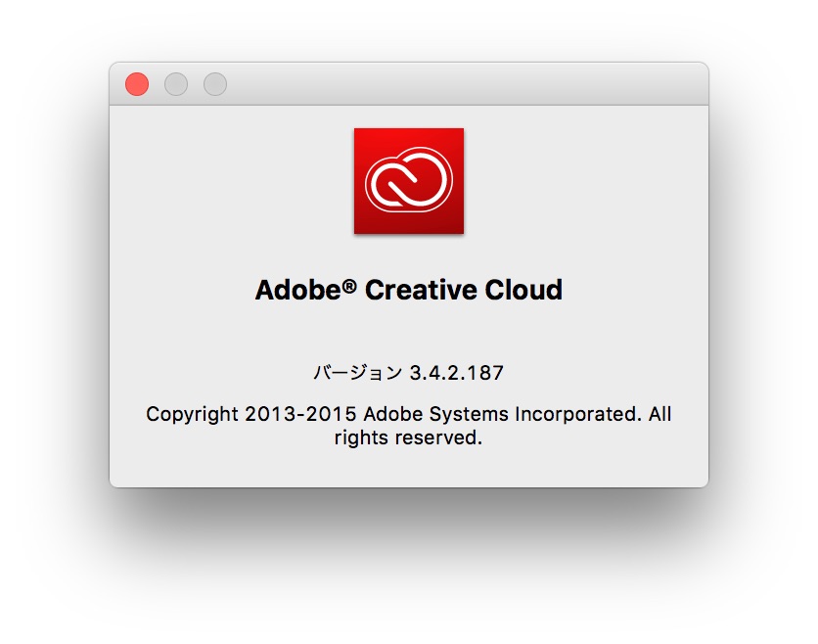Click the blank area below the copyright text
The height and width of the screenshot is (644, 818).
[409, 468]
